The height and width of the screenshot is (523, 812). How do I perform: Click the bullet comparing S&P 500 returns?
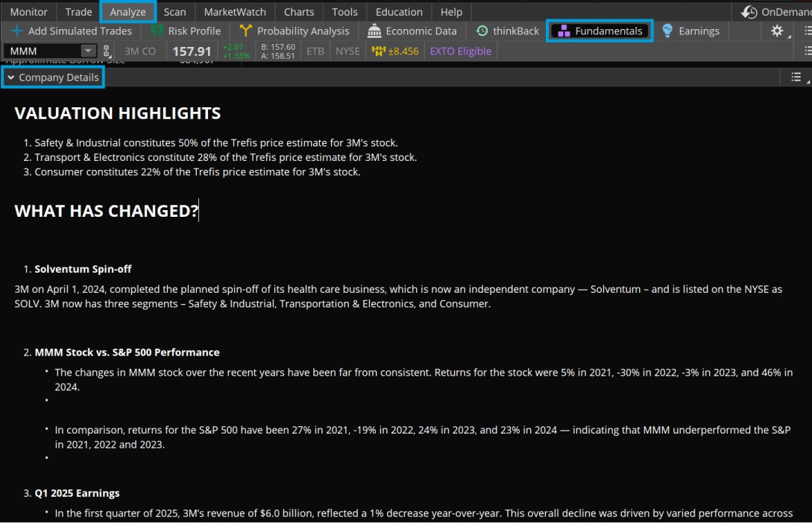coord(423,437)
